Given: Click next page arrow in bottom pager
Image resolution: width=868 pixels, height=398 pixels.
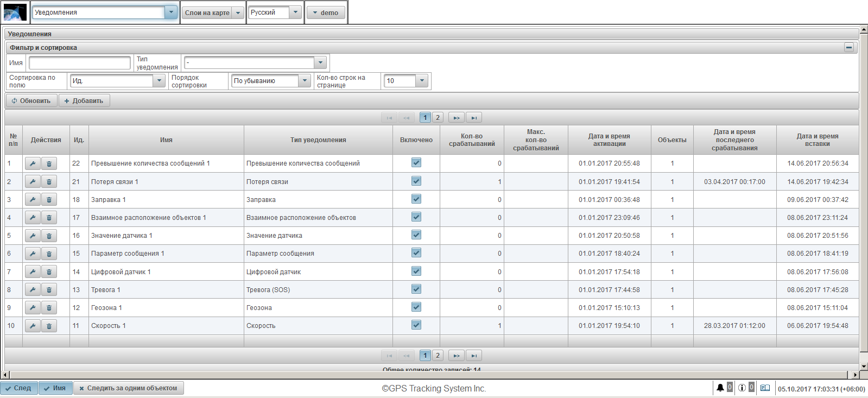Looking at the screenshot, I should (x=456, y=356).
